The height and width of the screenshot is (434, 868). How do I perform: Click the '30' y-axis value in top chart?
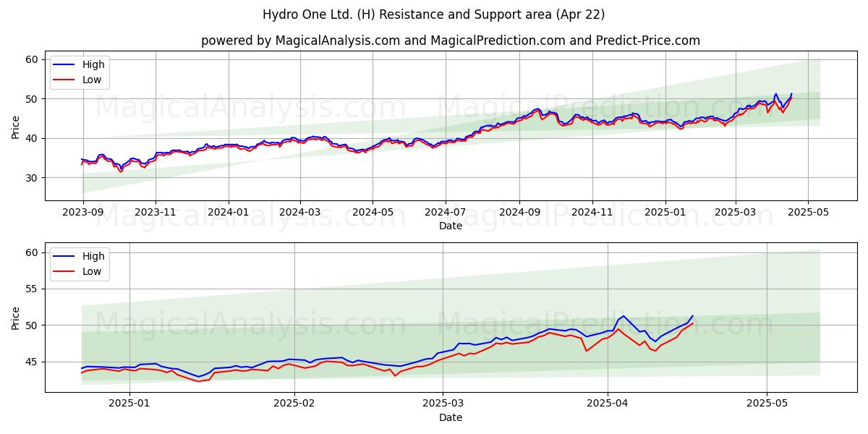[33, 178]
